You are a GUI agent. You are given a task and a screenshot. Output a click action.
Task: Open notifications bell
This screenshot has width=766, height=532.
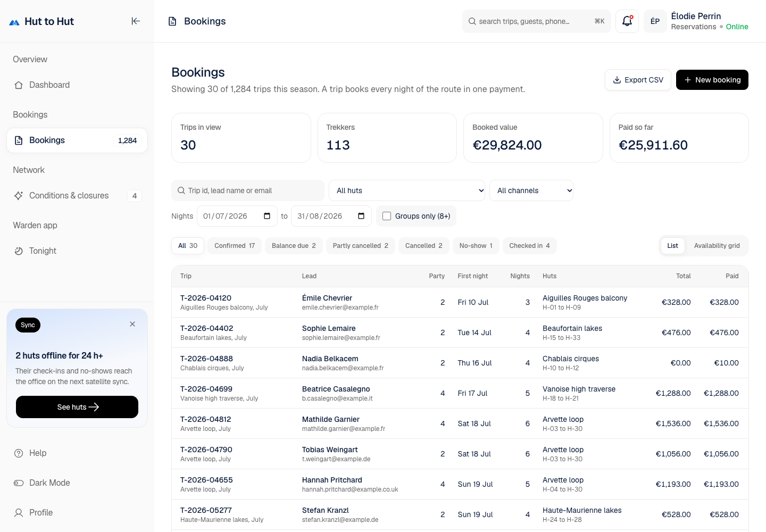click(x=627, y=21)
